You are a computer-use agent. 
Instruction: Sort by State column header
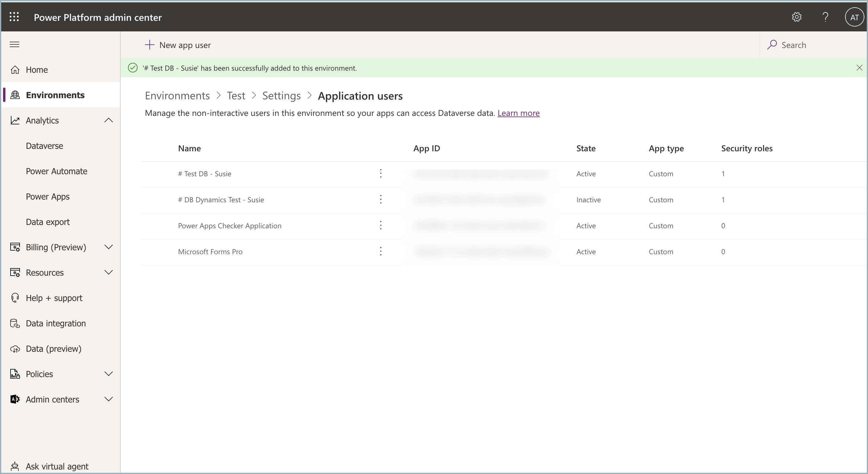tap(586, 148)
